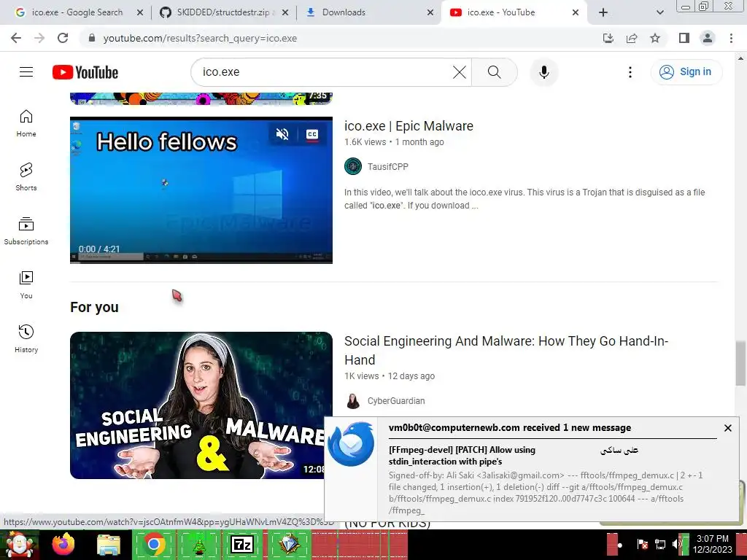Switch to Chrome in taskbar
747x560 pixels.
[x=154, y=545]
